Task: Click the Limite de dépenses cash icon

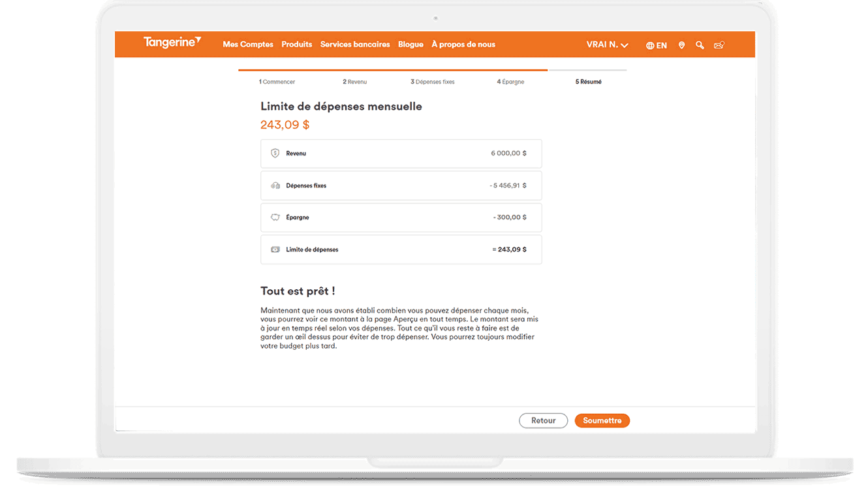Action: [275, 249]
